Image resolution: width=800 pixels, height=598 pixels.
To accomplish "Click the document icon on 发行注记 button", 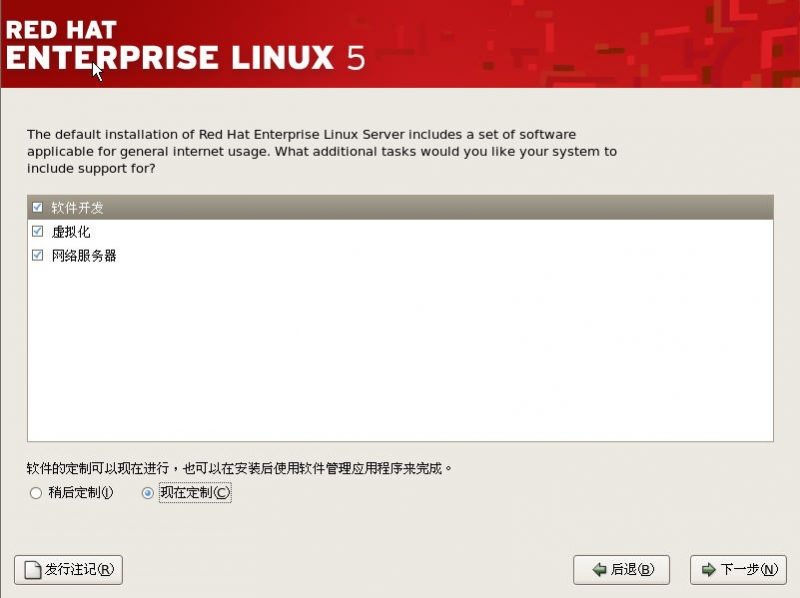I will 32,570.
